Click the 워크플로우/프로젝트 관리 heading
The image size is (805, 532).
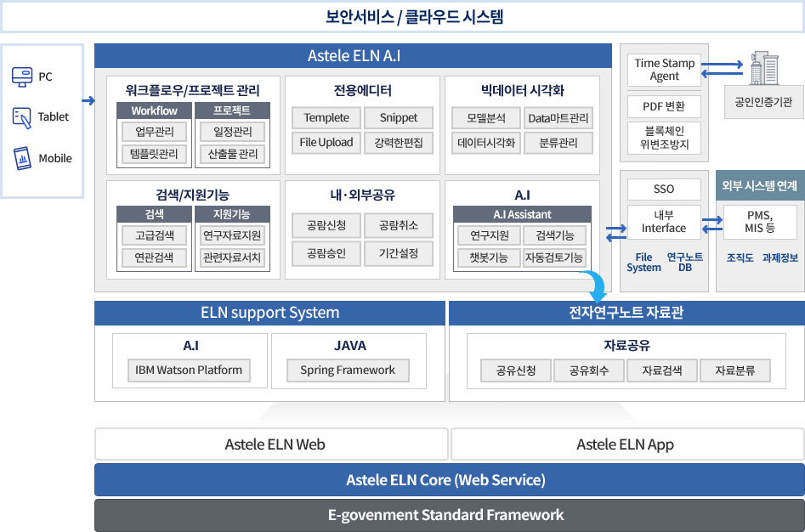pyautogui.click(x=193, y=90)
